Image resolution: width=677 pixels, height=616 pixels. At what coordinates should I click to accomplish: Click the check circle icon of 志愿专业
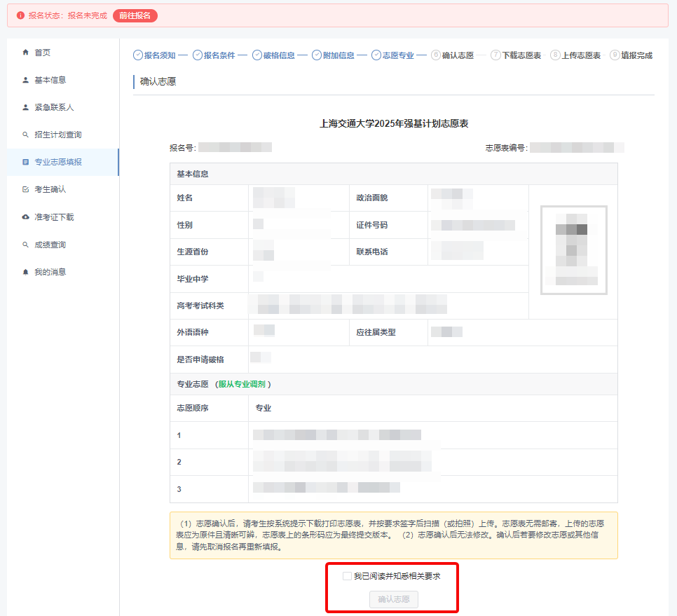coord(376,55)
